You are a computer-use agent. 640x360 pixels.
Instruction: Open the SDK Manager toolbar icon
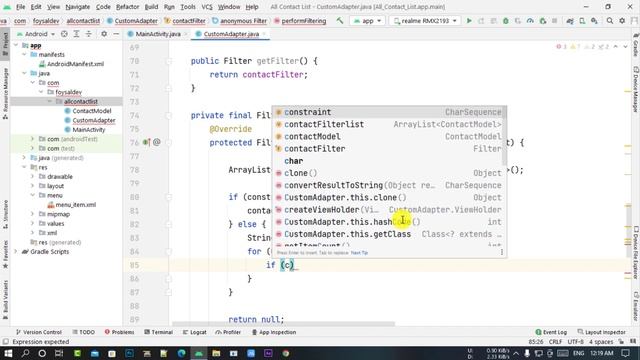coord(594,20)
